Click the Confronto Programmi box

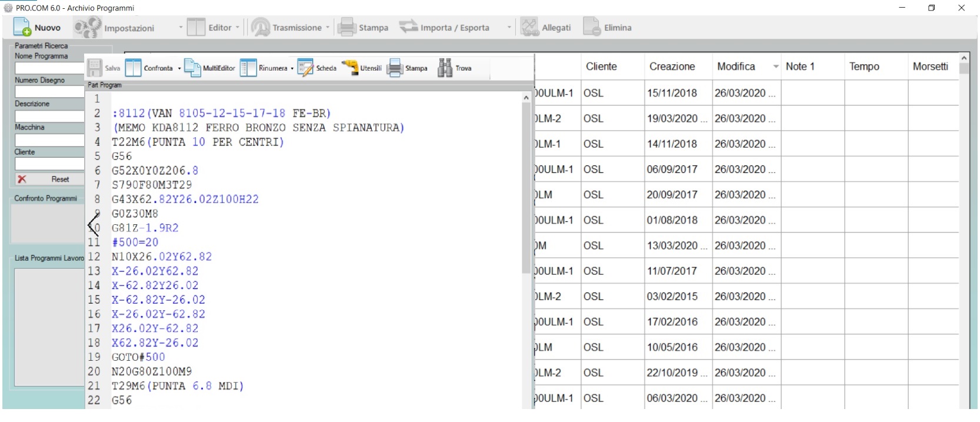48,224
